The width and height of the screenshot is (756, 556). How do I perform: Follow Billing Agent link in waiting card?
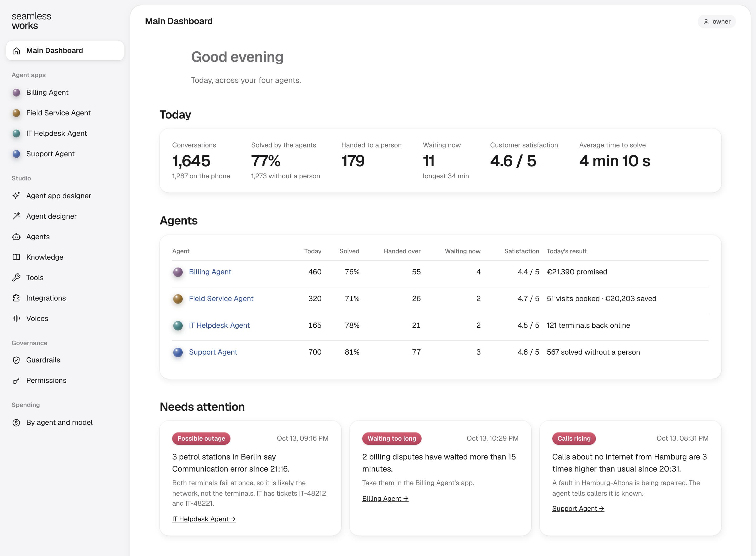385,499
